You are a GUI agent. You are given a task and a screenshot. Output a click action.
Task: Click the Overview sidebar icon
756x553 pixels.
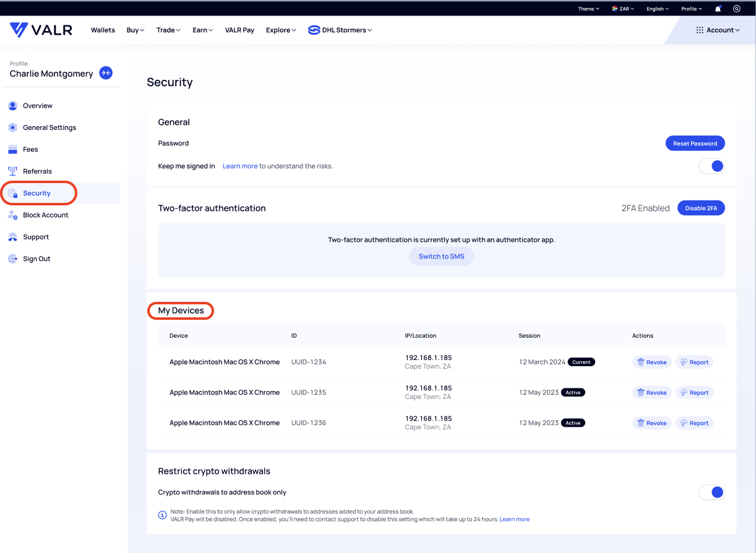[12, 106]
